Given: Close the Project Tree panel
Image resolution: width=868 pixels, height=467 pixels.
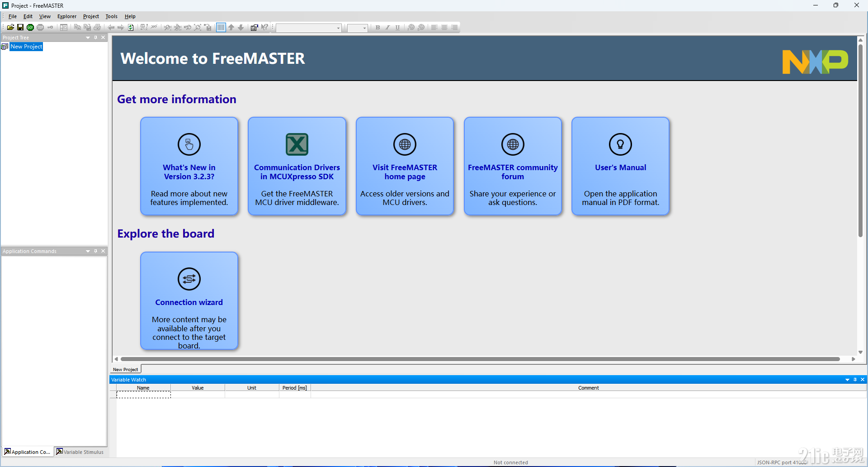Looking at the screenshot, I should coord(103,38).
